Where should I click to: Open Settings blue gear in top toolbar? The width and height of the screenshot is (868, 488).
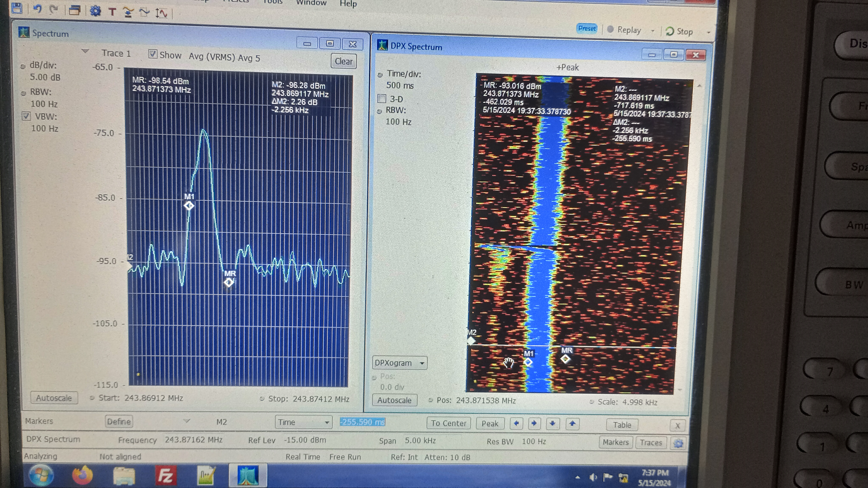[95, 11]
